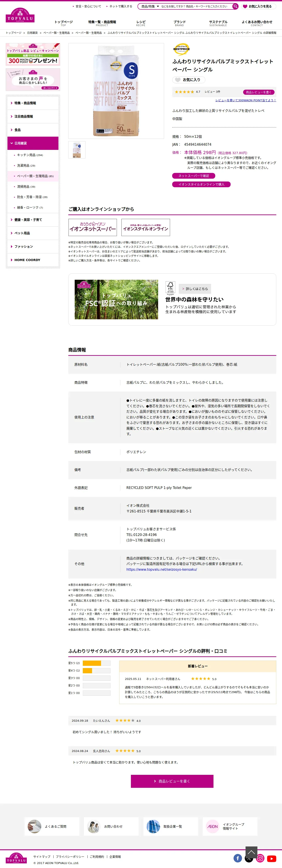Open the レシピ RECIPE menu
The height and width of the screenshot is (868, 282).
pos(141,23)
